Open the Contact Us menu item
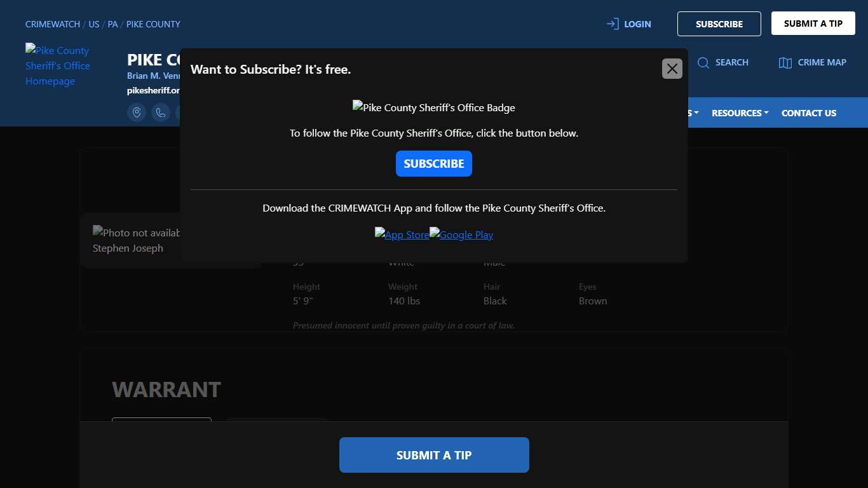This screenshot has width=868, height=488. pos(808,113)
